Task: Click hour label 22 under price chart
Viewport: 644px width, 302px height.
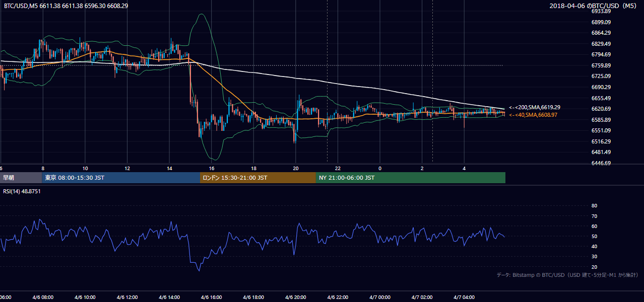Action: tap(338, 168)
